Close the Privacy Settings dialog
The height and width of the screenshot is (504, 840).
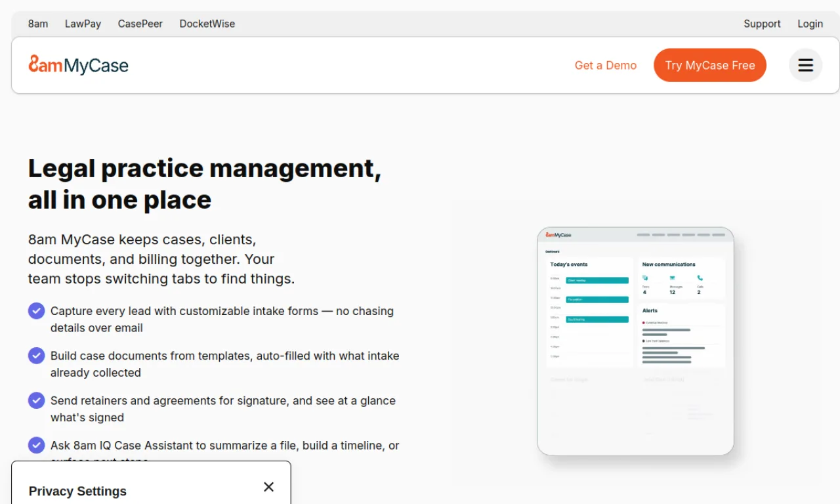pyautogui.click(x=268, y=487)
